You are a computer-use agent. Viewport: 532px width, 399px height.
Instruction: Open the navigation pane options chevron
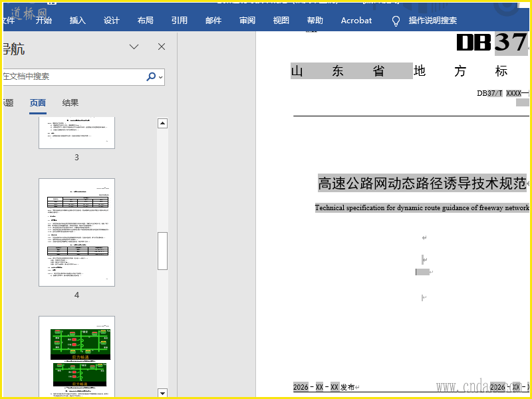click(x=134, y=47)
